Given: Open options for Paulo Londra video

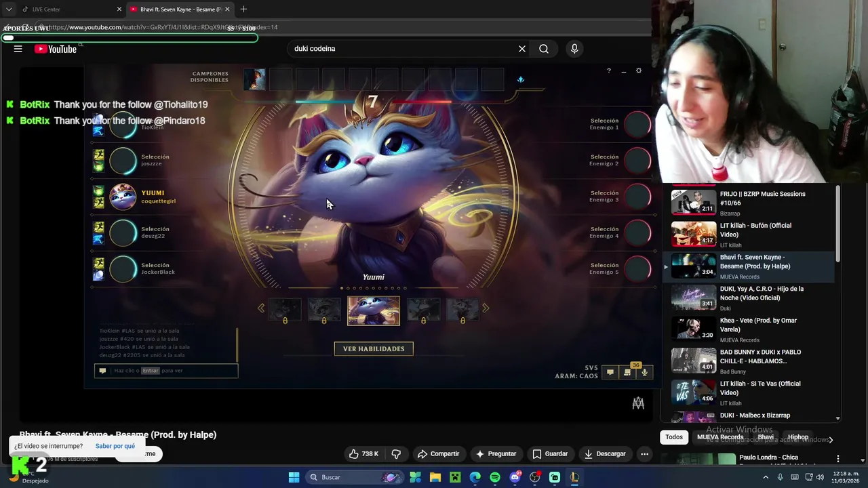Looking at the screenshot, I should pos(838,459).
